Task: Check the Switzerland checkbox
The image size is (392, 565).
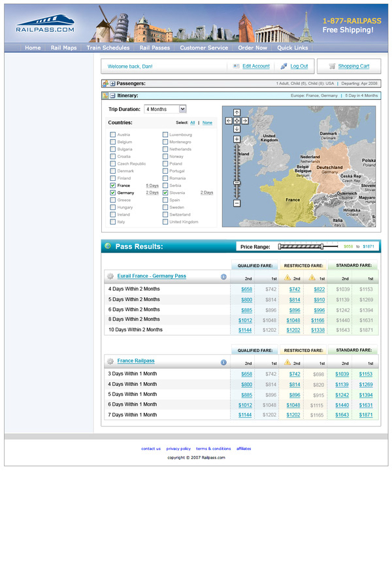Action: pos(165,214)
